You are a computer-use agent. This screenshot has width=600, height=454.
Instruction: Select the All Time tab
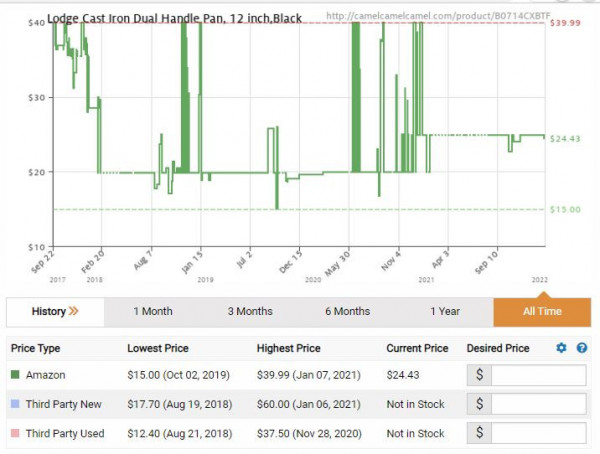542,311
